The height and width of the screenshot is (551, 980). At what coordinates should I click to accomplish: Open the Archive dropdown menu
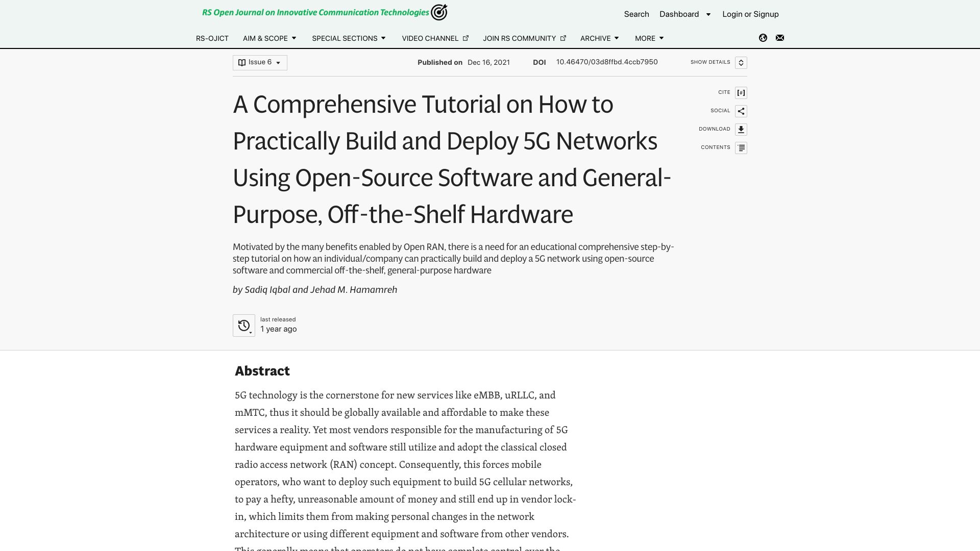point(600,38)
